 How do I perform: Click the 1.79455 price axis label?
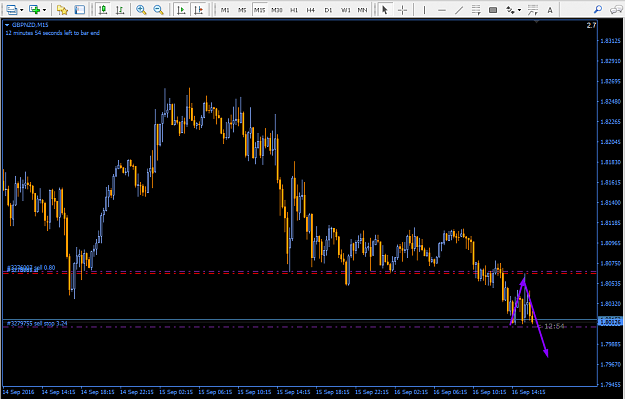[x=610, y=385]
